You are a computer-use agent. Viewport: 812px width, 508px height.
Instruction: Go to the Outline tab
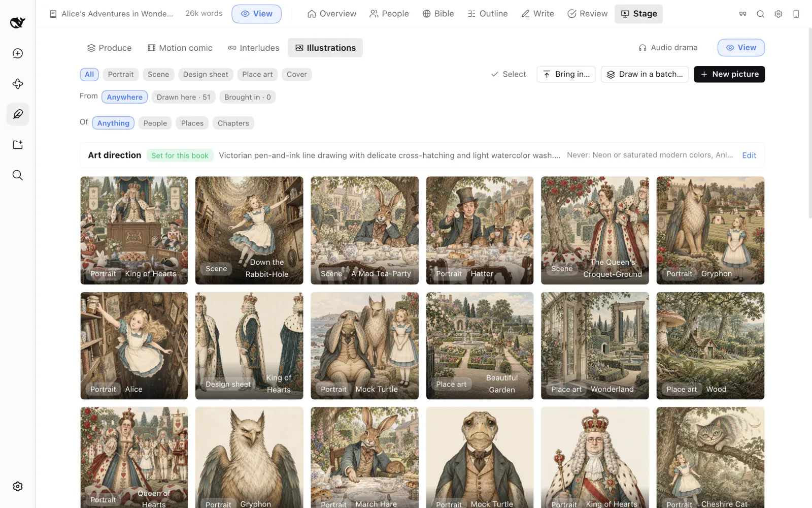pos(488,14)
